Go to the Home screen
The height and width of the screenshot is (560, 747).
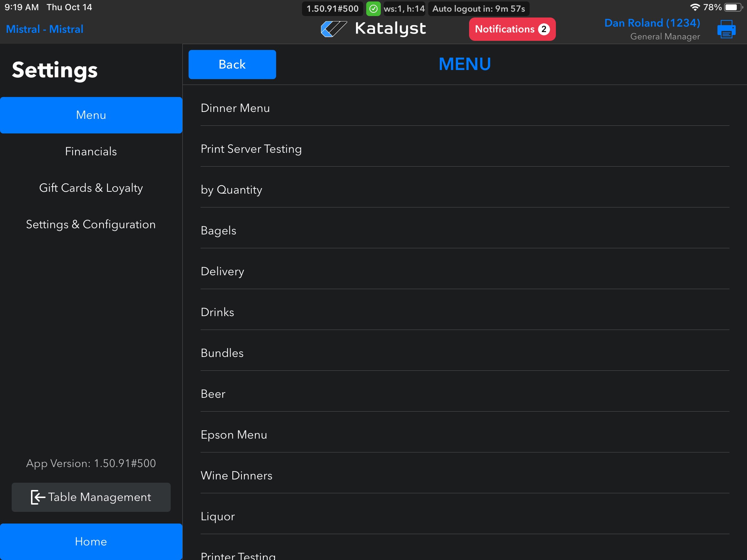[x=91, y=541]
